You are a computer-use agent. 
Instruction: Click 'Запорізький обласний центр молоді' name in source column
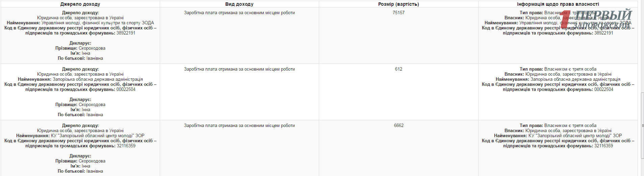pos(98,136)
